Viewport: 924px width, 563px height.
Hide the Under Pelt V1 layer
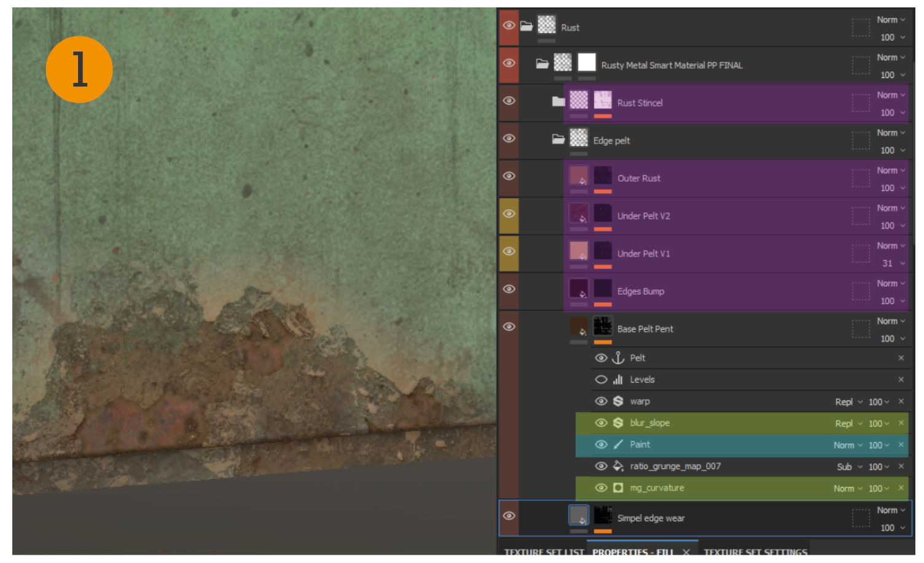pyautogui.click(x=509, y=252)
